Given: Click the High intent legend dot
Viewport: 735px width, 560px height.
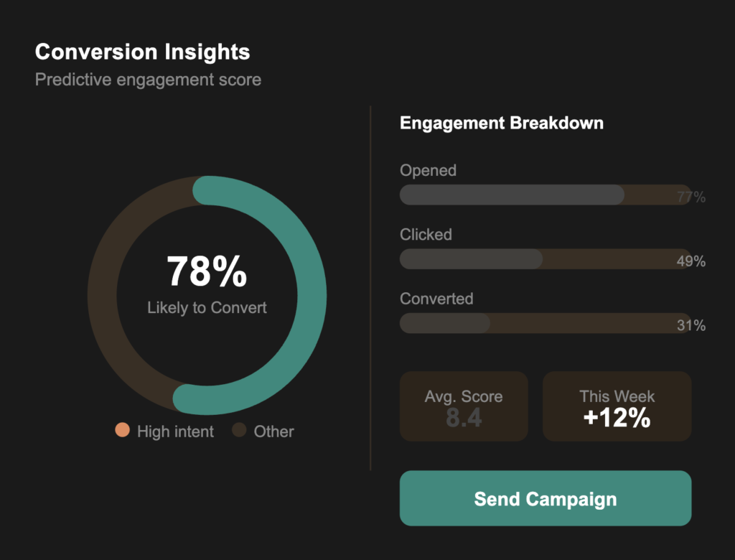Looking at the screenshot, I should coord(122,431).
